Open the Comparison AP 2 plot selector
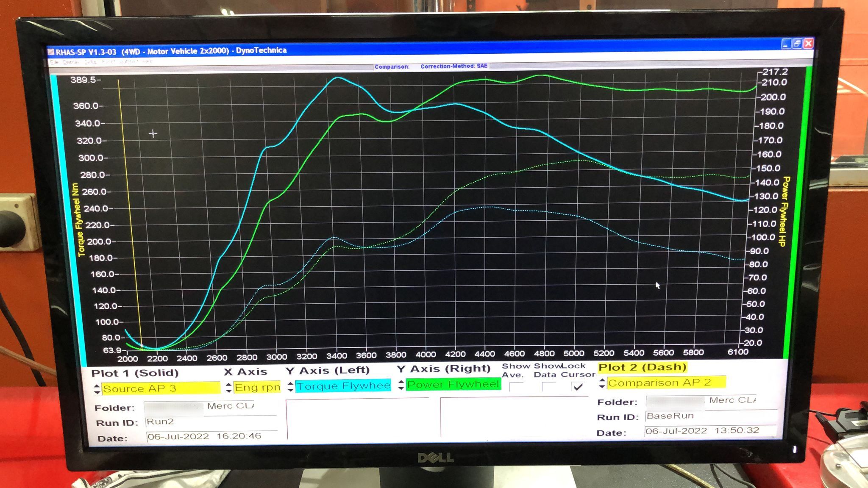The width and height of the screenshot is (868, 488). (x=666, y=383)
